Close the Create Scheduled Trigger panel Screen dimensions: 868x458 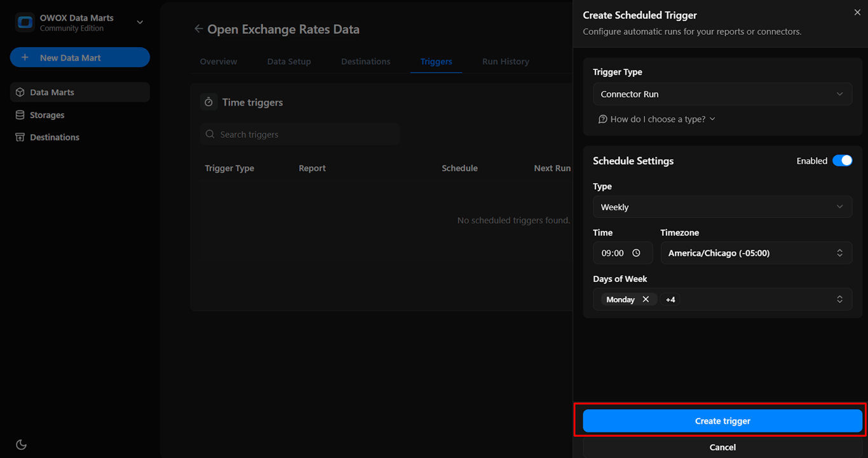pos(857,13)
